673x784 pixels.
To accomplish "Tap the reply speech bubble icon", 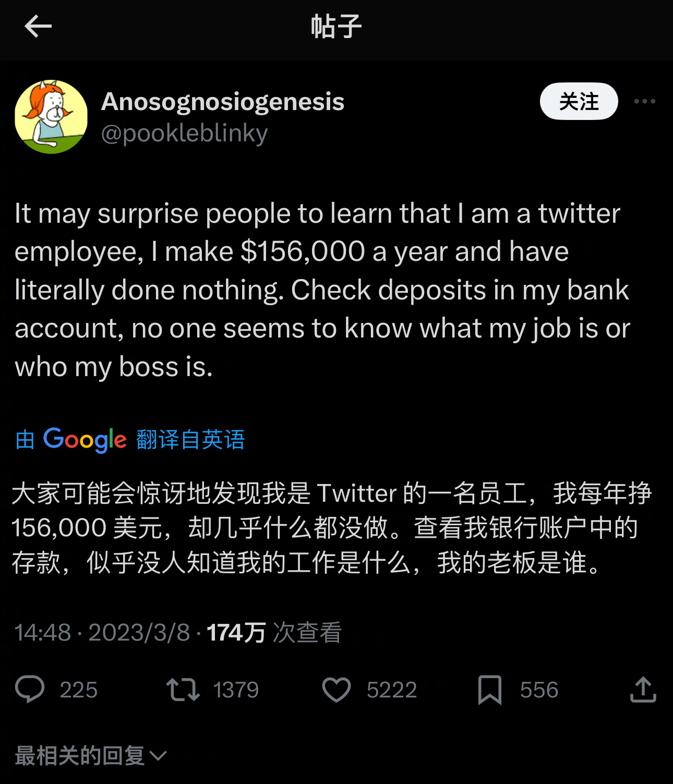I will [x=30, y=689].
